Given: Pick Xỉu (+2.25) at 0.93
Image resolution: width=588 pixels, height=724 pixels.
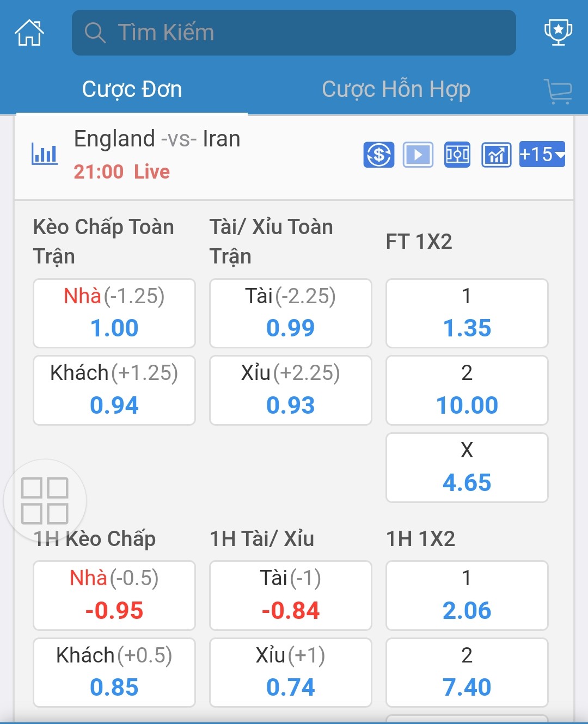Looking at the screenshot, I should pos(291,390).
